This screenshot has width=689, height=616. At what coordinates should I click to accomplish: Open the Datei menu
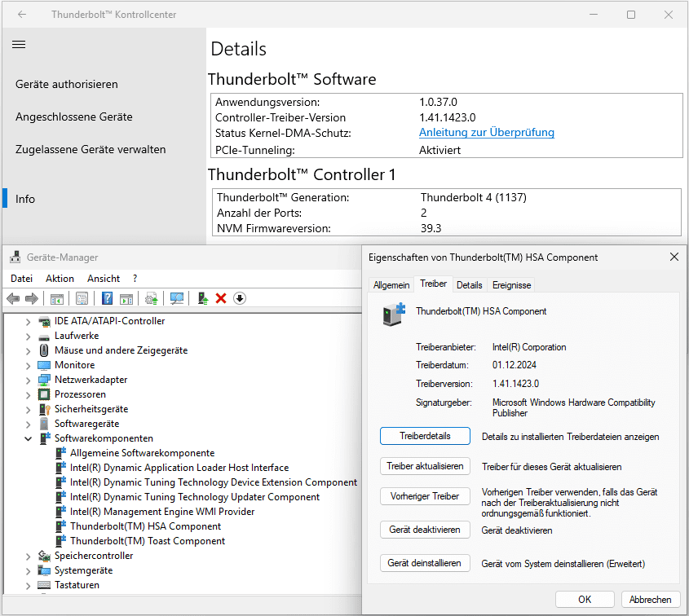[21, 279]
